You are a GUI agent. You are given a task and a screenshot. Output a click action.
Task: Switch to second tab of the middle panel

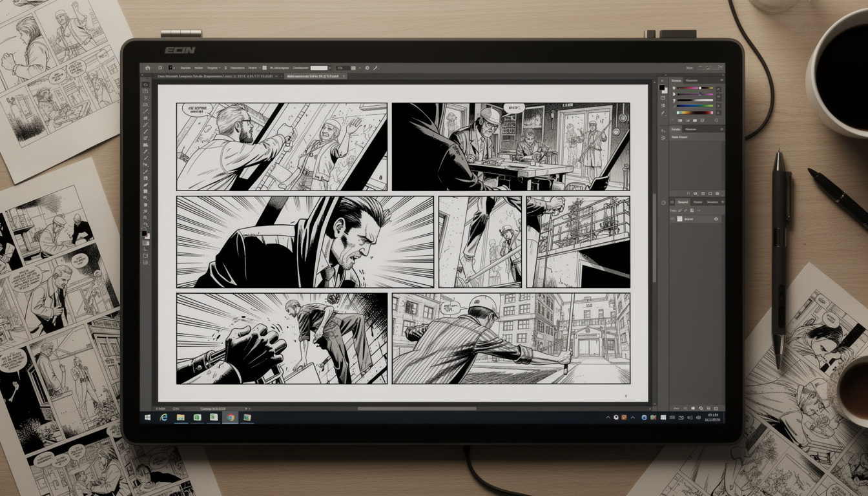(x=690, y=129)
